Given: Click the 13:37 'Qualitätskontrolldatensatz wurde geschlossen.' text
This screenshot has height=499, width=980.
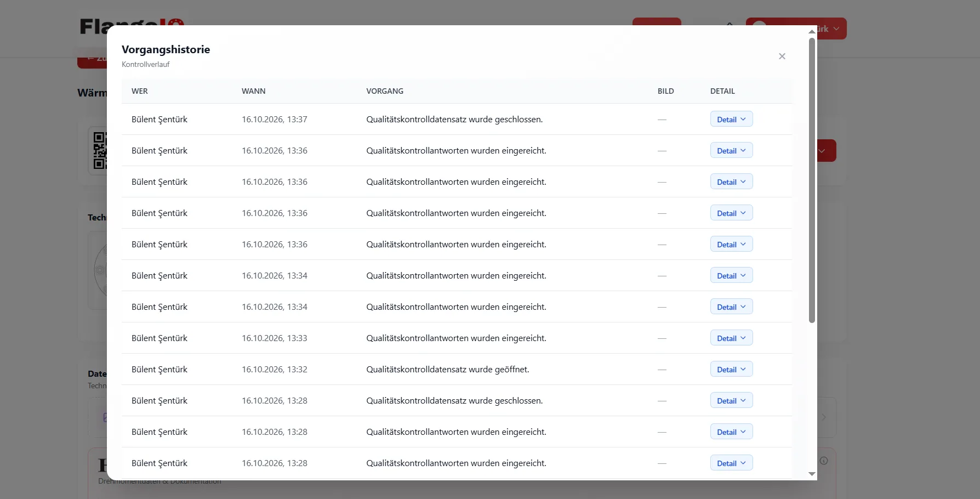Looking at the screenshot, I should pos(454,119).
